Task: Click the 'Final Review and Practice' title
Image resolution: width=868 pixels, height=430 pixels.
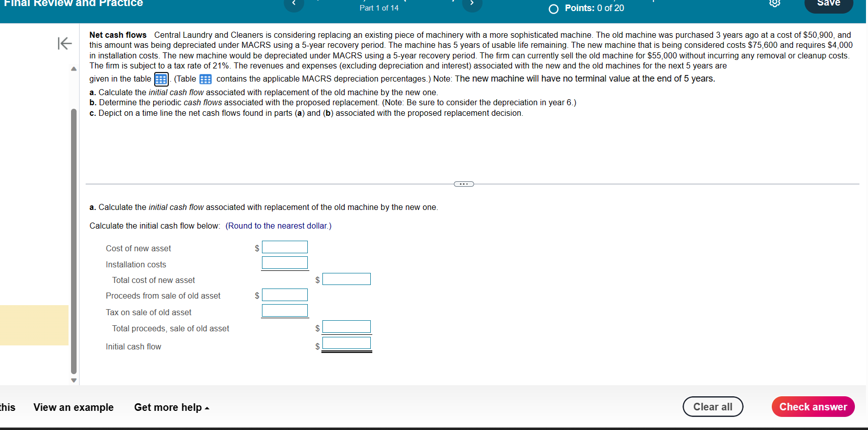Action: [x=74, y=4]
